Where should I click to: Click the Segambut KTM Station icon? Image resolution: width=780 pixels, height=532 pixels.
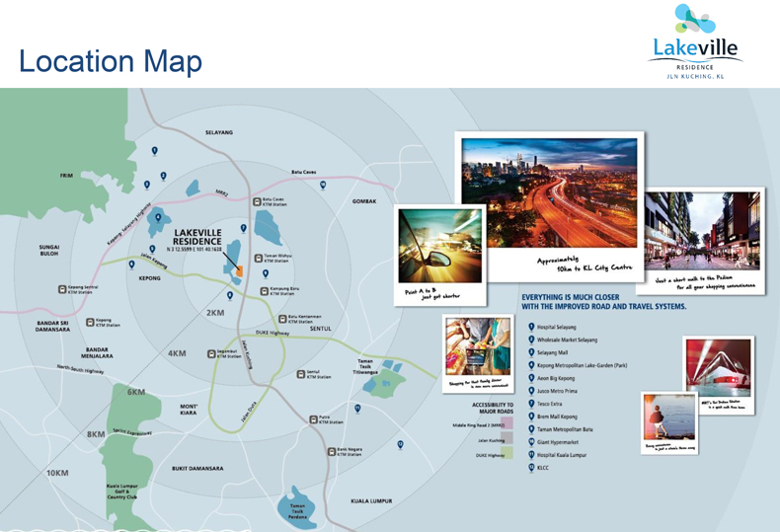tap(211, 354)
